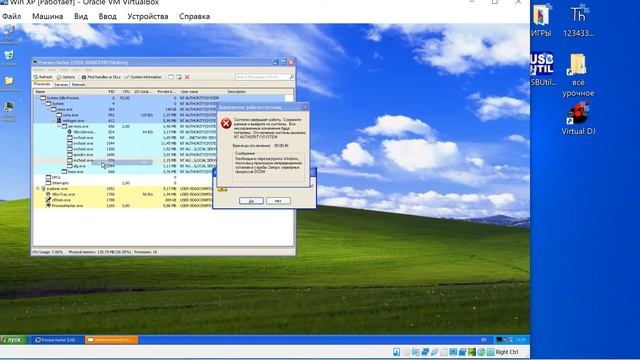Click CPU Usage entry in Process Hacker status bar
640x360 pixels.
48,252
